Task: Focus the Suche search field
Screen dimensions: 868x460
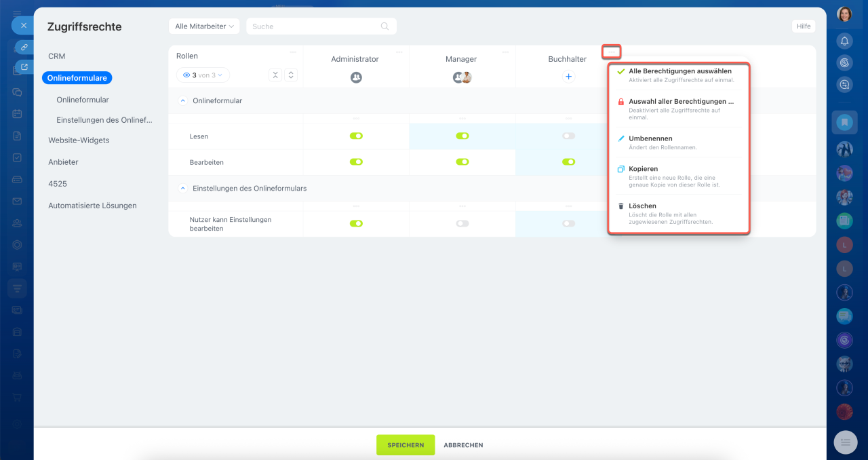Action: [x=321, y=26]
